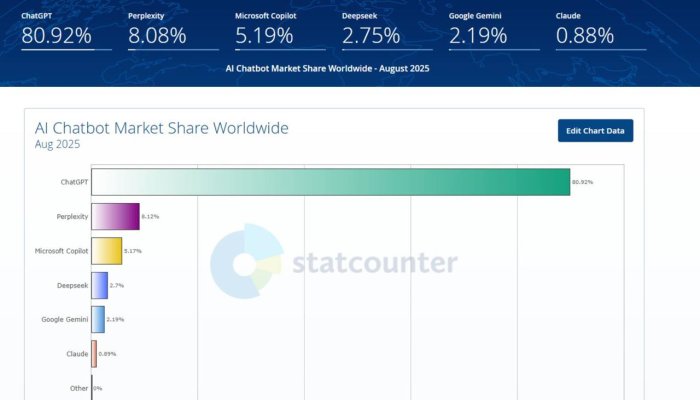The width and height of the screenshot is (700, 400).
Task: Click the Deepseek axis label
Action: coord(72,285)
